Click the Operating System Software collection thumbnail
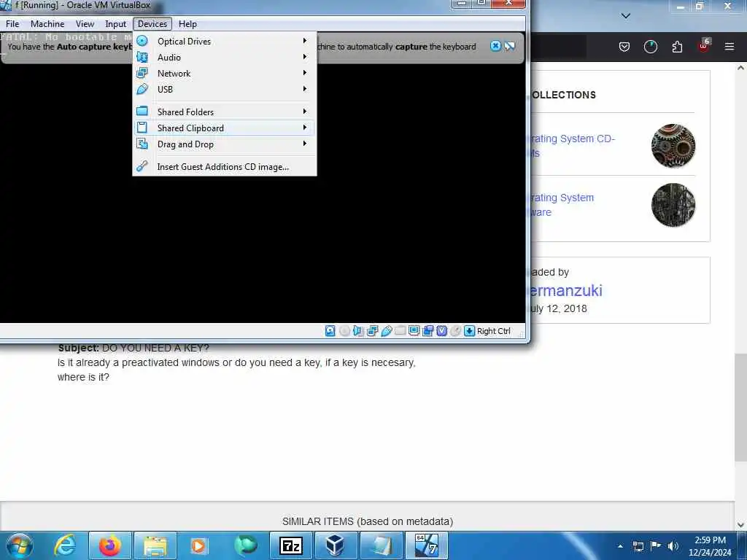The height and width of the screenshot is (560, 747). tap(673, 205)
